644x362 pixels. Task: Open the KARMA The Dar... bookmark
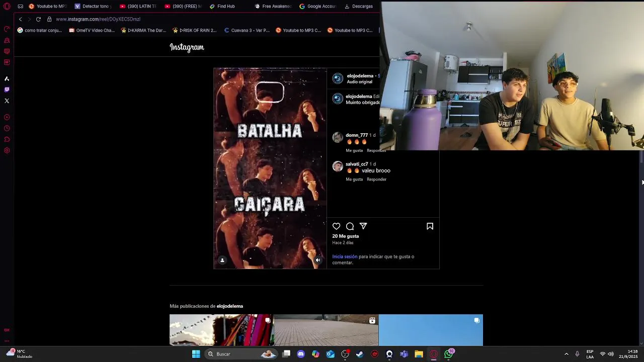tap(143, 30)
